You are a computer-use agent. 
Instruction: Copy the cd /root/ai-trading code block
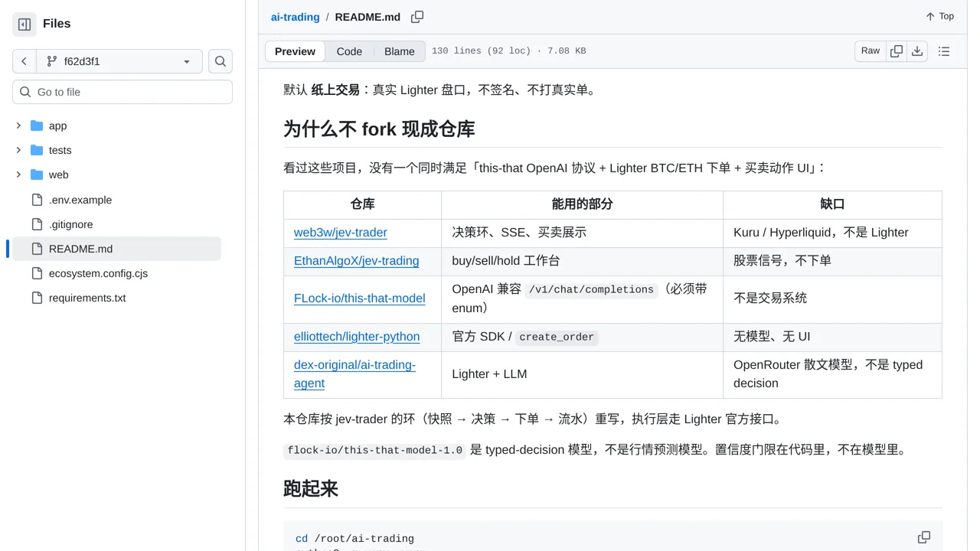[x=924, y=537]
